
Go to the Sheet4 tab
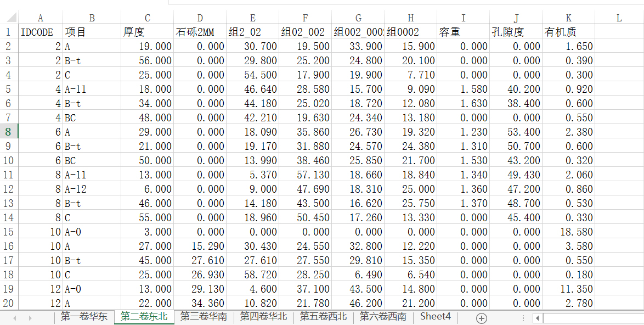[x=435, y=317]
